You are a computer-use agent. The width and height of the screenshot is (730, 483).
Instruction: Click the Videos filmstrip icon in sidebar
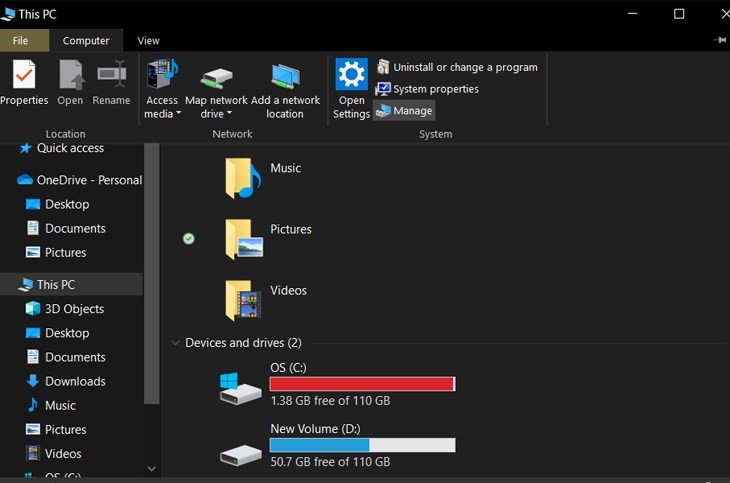33,453
